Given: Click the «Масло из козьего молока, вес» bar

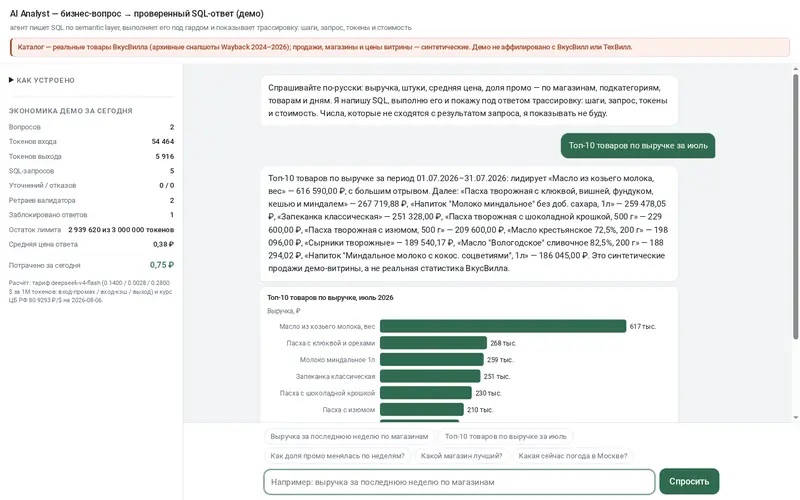Looking at the screenshot, I should (503, 326).
